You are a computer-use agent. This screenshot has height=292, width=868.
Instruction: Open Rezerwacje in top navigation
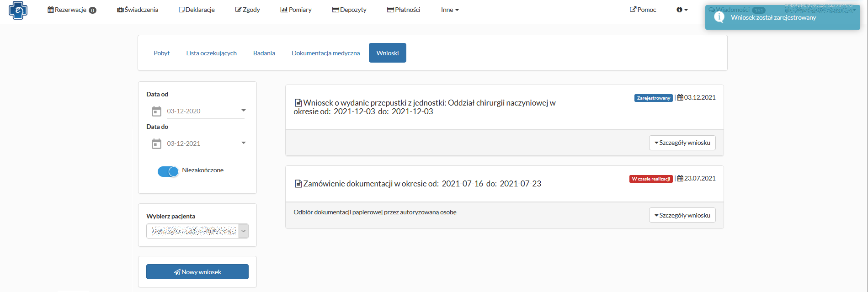pos(71,10)
